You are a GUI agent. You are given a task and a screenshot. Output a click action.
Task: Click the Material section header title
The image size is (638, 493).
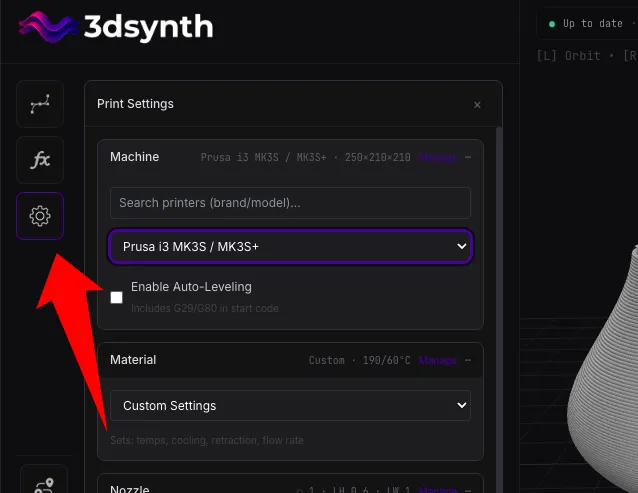pos(133,360)
